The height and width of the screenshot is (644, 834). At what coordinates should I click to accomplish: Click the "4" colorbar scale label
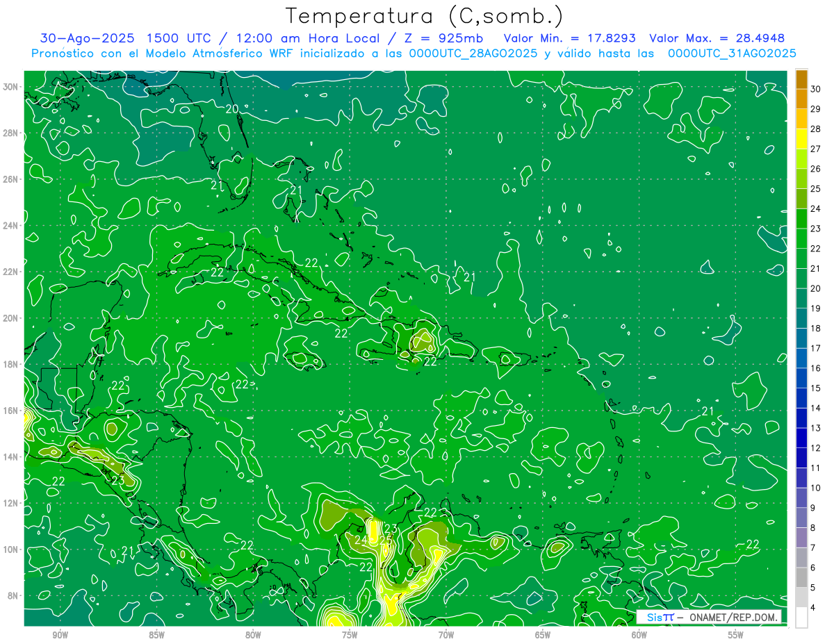tap(814, 607)
